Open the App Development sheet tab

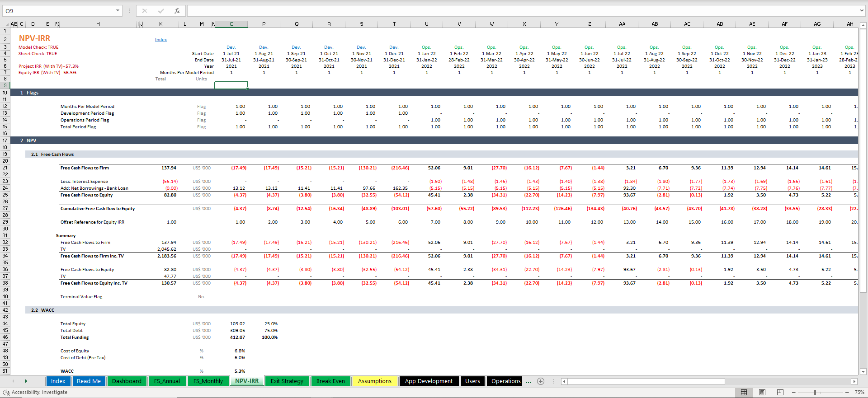tap(429, 381)
